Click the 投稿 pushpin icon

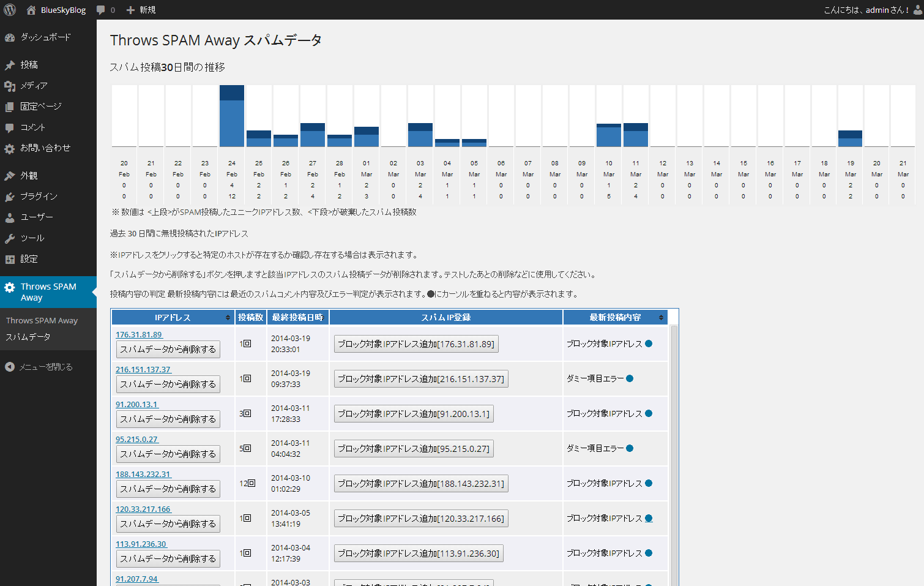[x=10, y=65]
